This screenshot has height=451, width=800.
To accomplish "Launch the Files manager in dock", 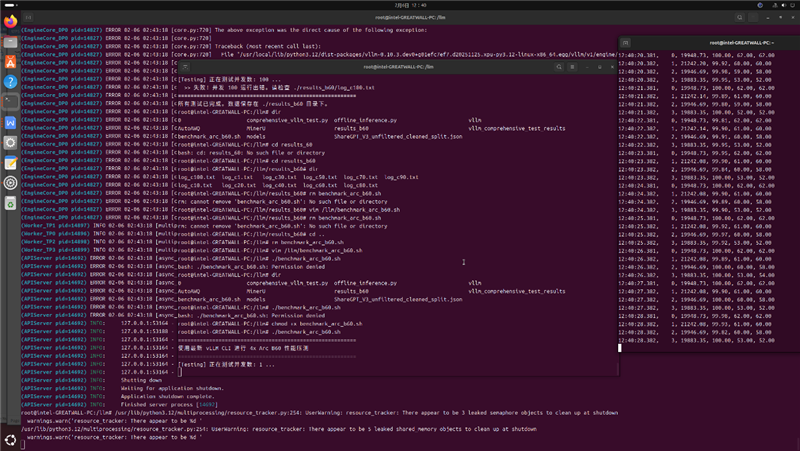I will click(x=10, y=42).
